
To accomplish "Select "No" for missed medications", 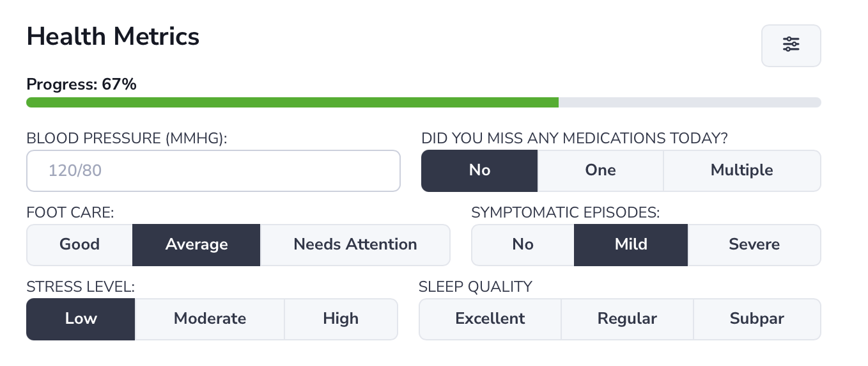I will click(479, 171).
